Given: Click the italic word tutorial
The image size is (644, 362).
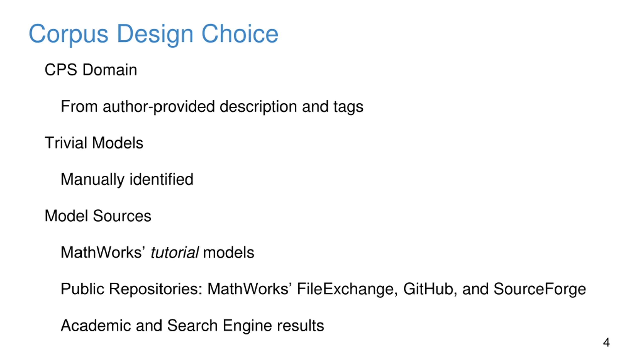Looking at the screenshot, I should coord(175,252).
